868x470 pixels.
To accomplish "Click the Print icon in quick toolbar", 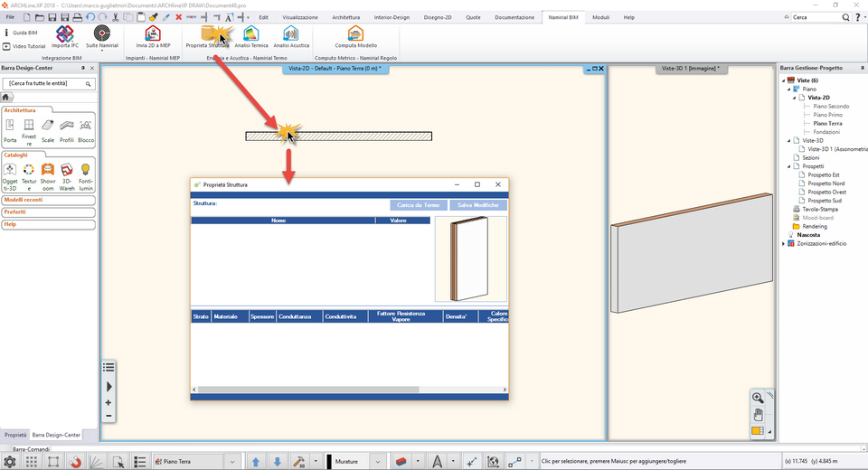I will [78, 17].
